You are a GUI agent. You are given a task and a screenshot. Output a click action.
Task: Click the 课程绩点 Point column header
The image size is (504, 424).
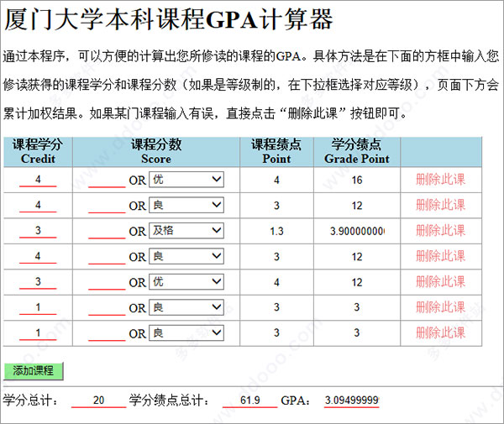click(x=276, y=152)
